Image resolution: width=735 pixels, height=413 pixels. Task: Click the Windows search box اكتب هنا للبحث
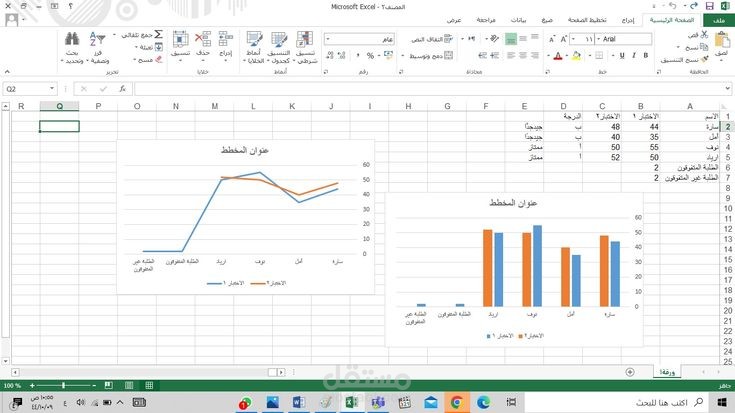coord(618,403)
